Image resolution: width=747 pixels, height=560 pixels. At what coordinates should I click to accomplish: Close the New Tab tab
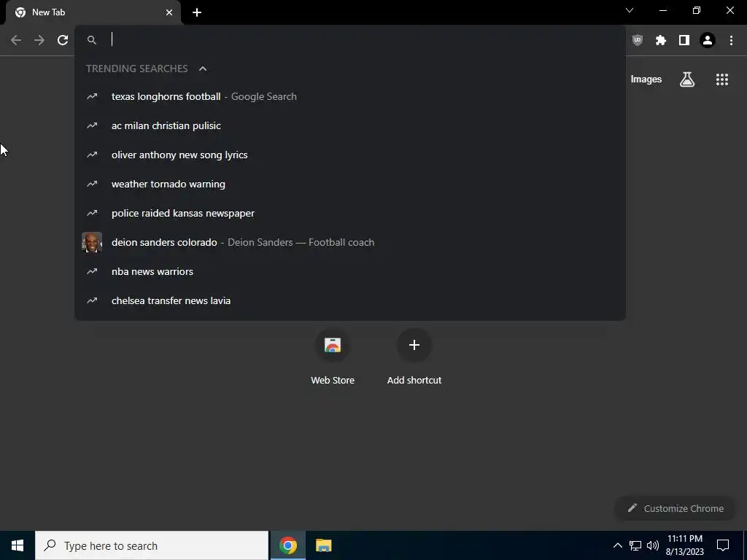click(x=169, y=12)
